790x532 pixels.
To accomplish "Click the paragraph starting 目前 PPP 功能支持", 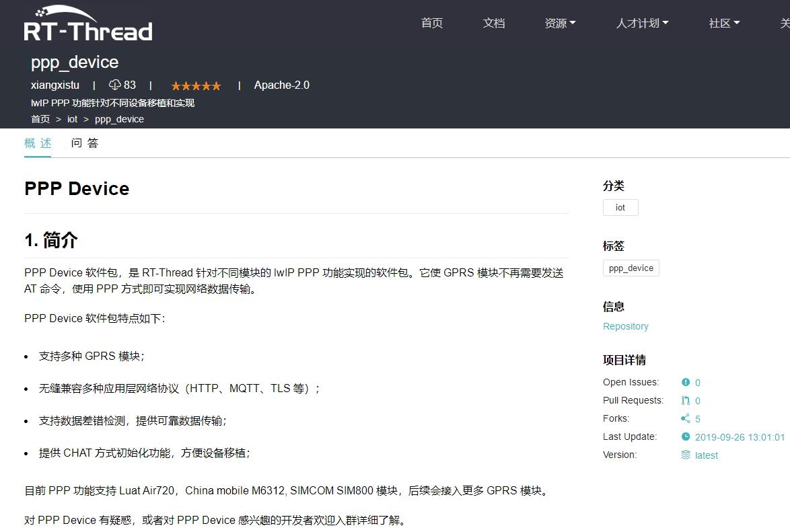I will click(287, 491).
